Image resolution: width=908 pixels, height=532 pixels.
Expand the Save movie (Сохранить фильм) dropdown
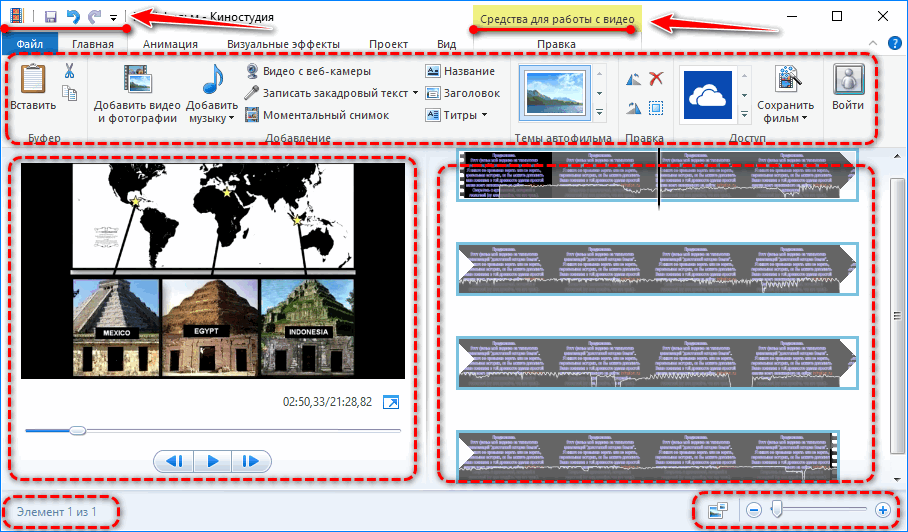point(804,118)
